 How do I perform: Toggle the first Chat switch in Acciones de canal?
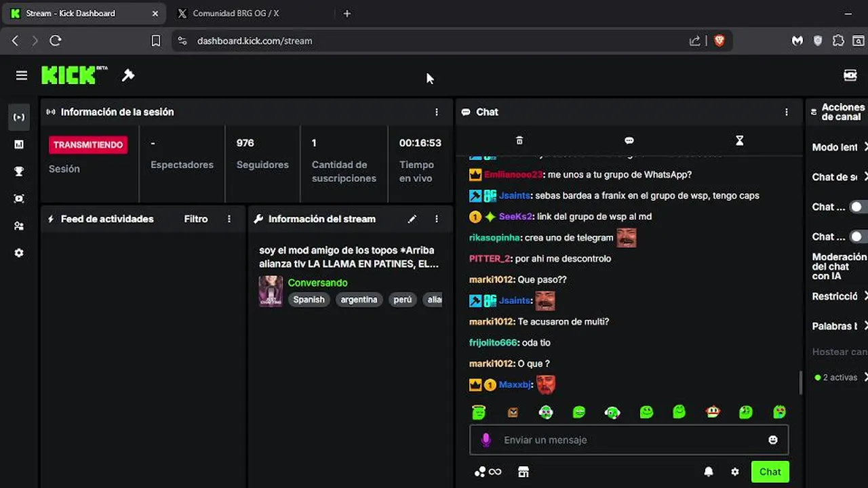point(859,207)
